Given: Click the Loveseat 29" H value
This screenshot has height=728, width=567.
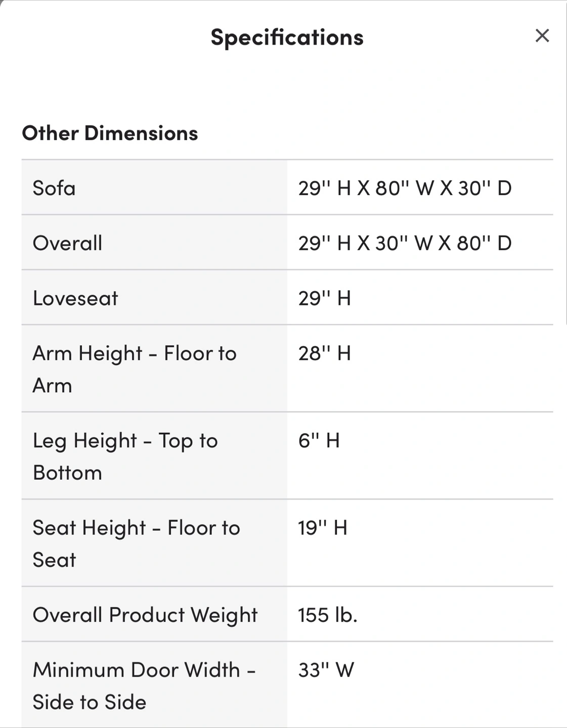Looking at the screenshot, I should 324,298.
